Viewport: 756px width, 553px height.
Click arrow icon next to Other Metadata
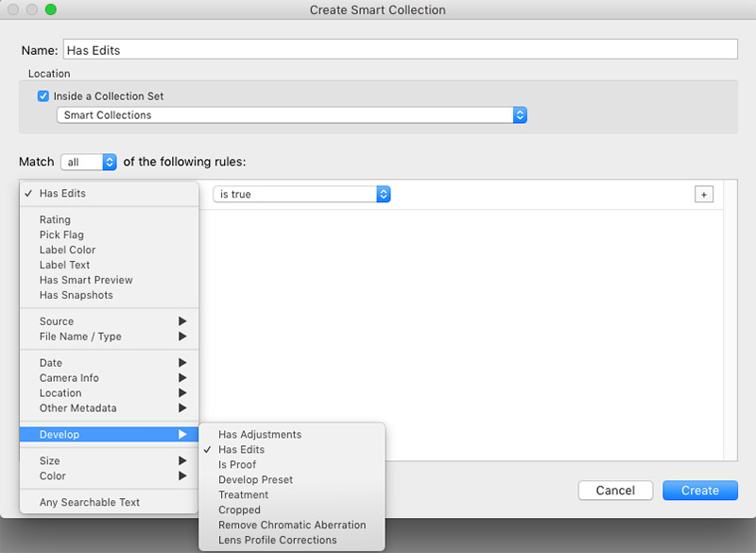(182, 407)
